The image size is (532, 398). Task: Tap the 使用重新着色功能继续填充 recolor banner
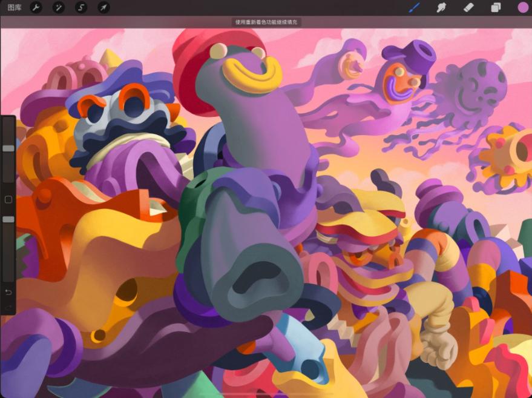[x=266, y=21]
